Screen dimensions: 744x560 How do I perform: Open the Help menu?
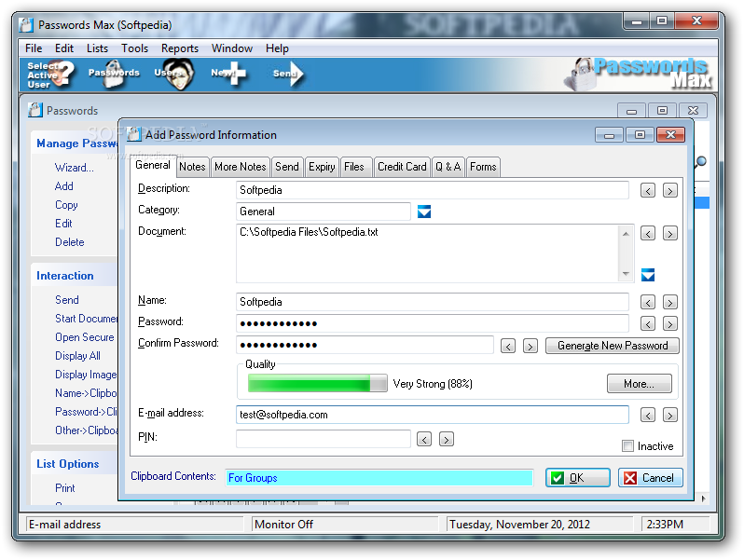point(277,48)
